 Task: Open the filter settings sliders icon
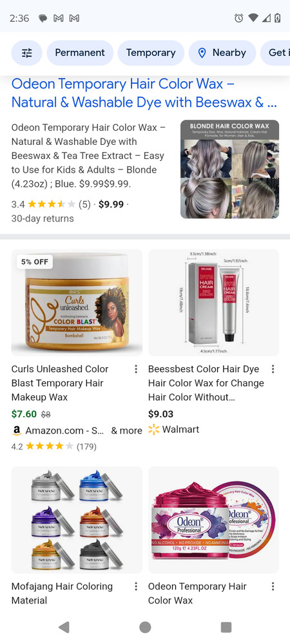[x=26, y=53]
